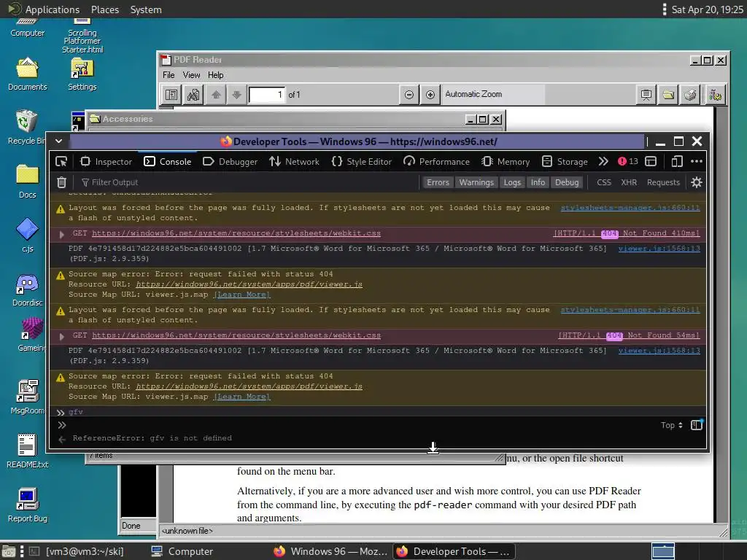
Task: Open the Recycle Bin desktop icon
Action: pyautogui.click(x=26, y=127)
